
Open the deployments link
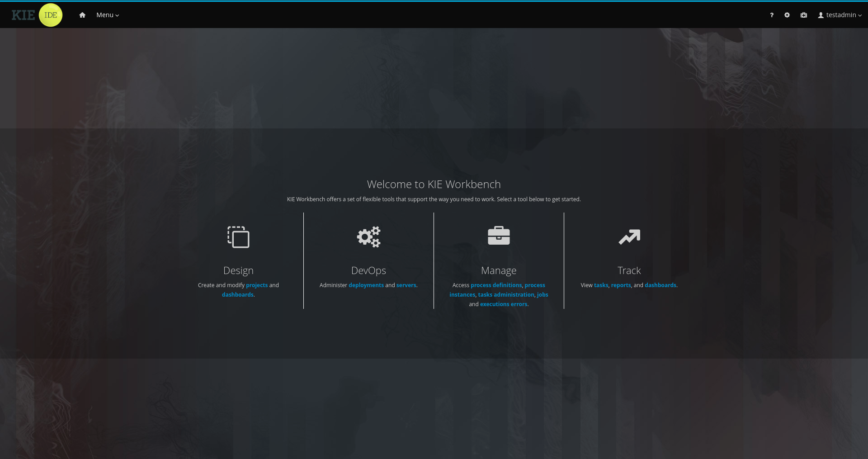[x=366, y=285]
